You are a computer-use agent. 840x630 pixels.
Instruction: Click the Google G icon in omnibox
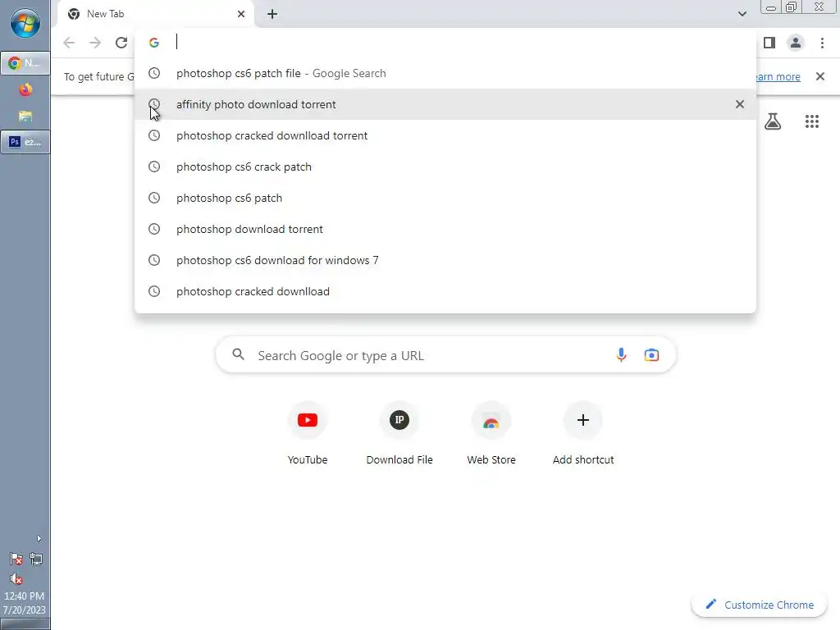coord(154,43)
